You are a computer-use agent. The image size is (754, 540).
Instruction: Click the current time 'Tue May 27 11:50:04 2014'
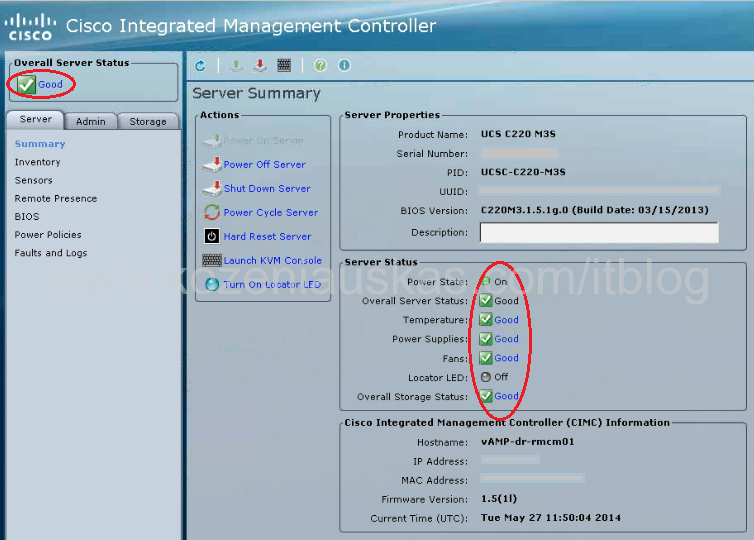(x=551, y=518)
